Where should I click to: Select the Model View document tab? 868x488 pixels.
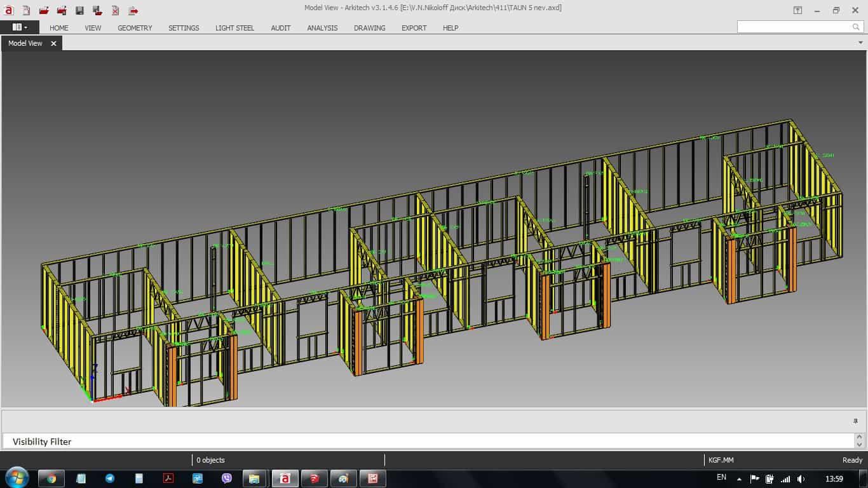click(x=25, y=43)
